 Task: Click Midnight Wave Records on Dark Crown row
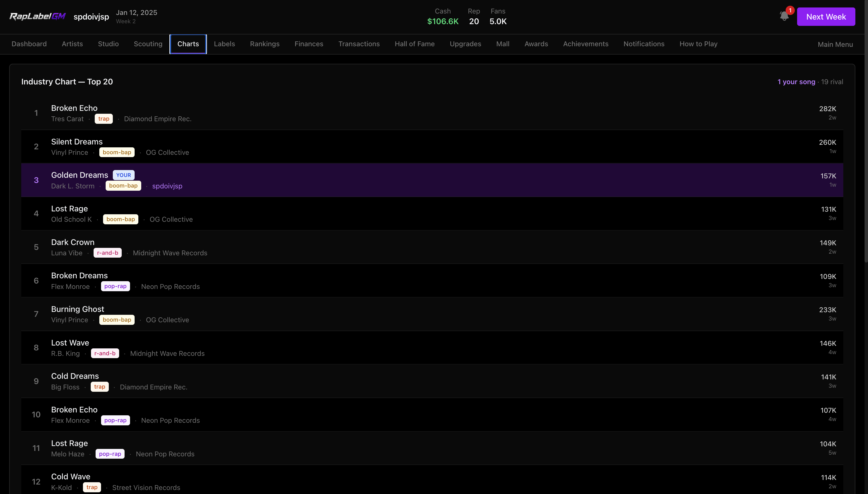tap(170, 253)
